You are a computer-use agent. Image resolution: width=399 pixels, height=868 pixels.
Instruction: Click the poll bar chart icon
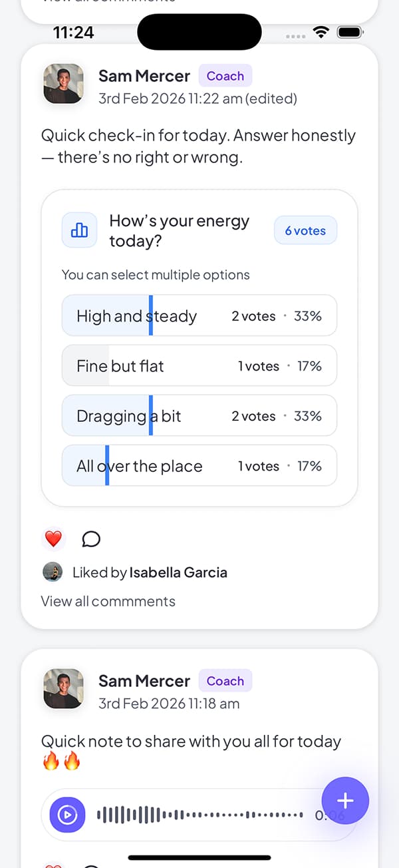79,229
